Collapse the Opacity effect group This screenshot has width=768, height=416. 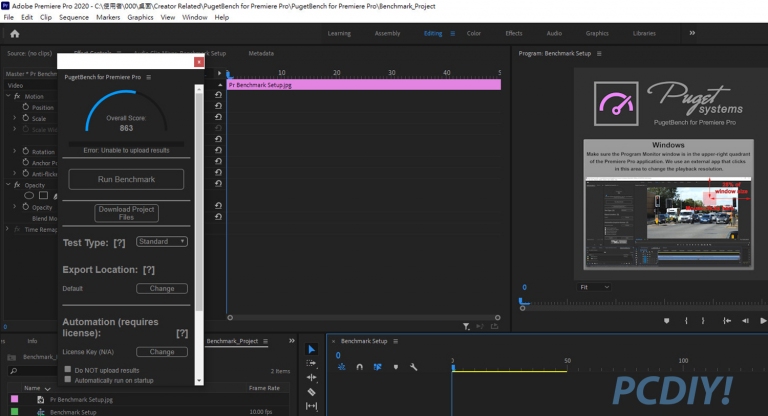[x=8, y=185]
